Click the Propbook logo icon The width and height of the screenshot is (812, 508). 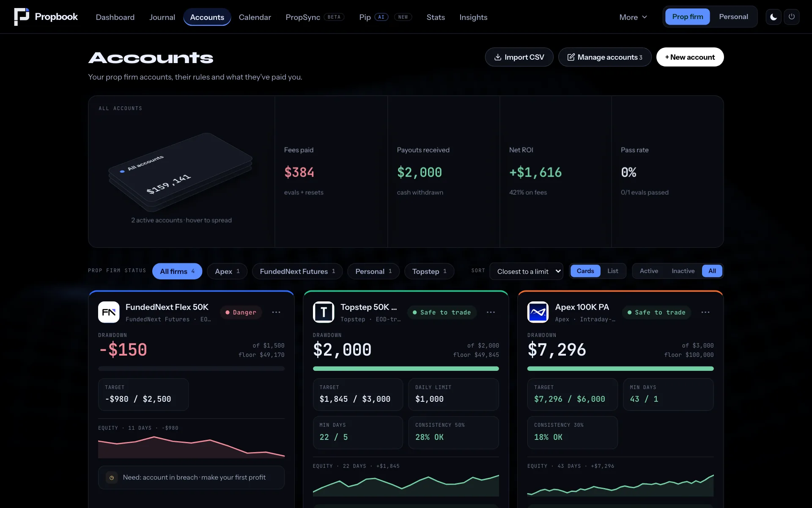pyautogui.click(x=22, y=17)
